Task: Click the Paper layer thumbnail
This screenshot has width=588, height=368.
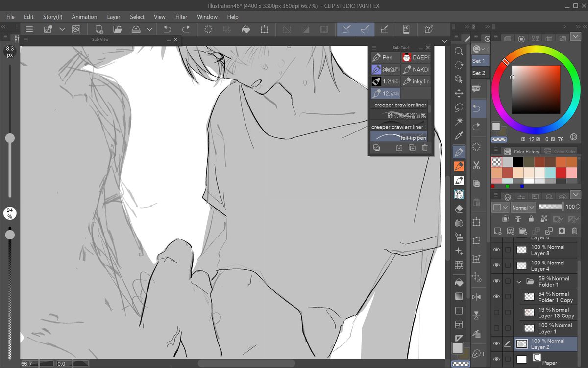Action: (x=522, y=359)
